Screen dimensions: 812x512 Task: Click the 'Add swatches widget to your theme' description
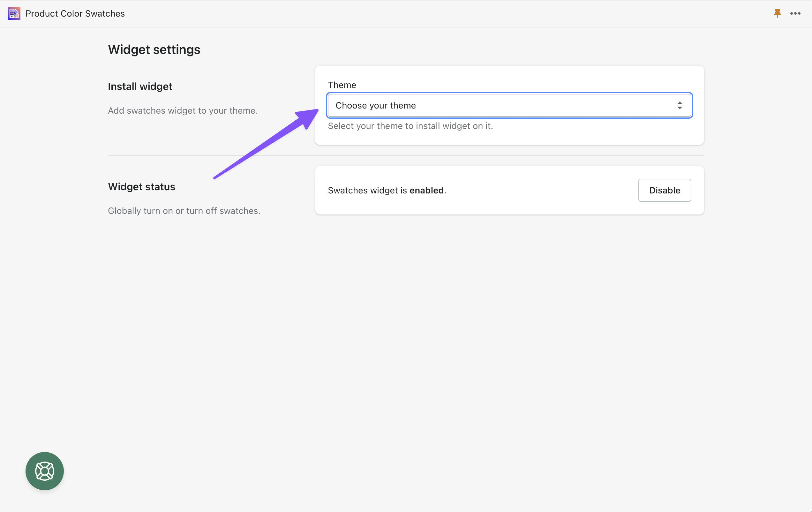(x=183, y=111)
